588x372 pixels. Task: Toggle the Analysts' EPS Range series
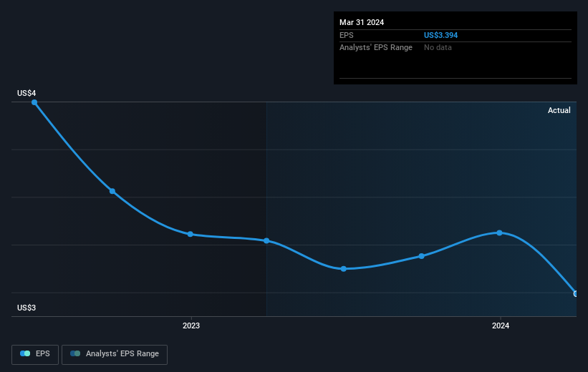click(115, 354)
